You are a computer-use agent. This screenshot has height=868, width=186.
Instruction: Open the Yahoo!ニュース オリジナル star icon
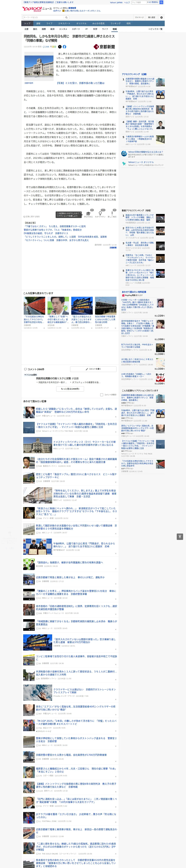(124, 163)
